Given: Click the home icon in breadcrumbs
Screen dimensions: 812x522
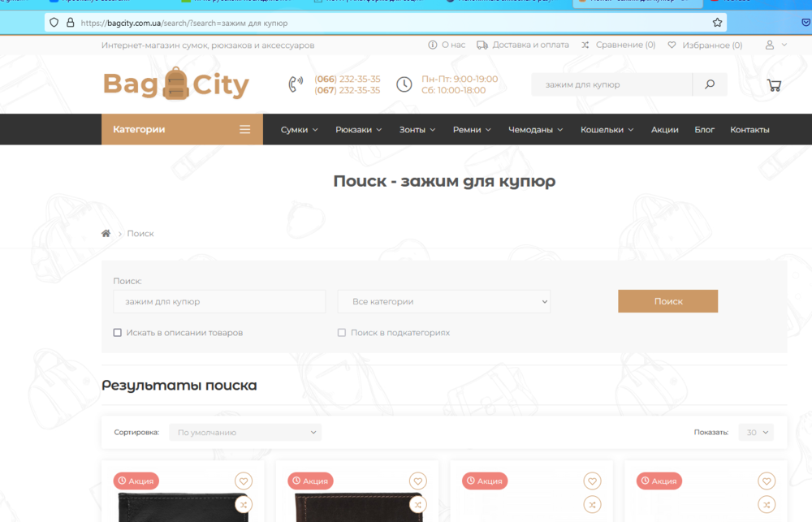Looking at the screenshot, I should click(106, 234).
